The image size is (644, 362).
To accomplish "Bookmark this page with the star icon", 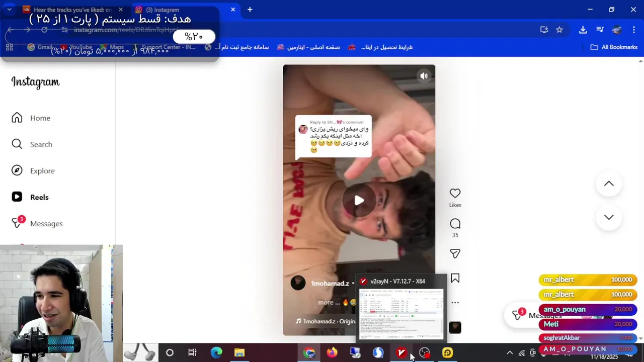I will (x=559, y=30).
